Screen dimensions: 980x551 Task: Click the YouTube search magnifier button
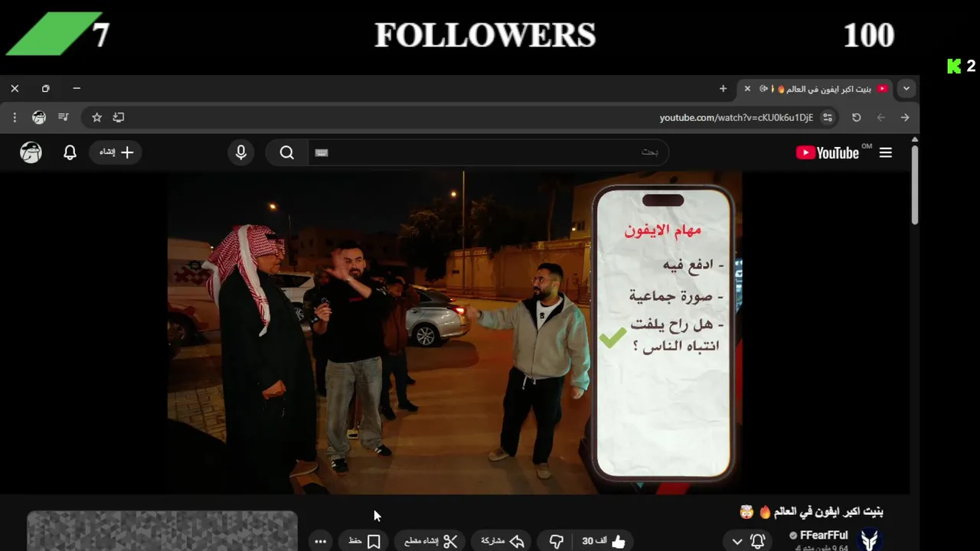point(287,152)
